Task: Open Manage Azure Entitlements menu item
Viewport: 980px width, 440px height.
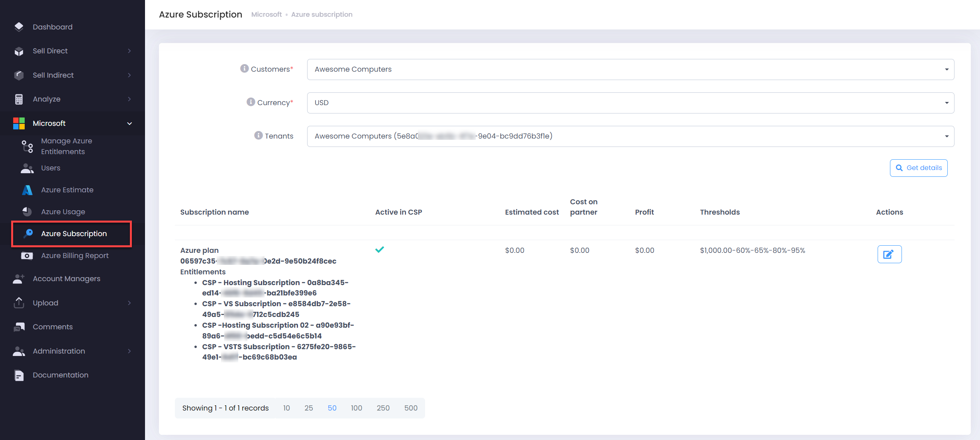Action: click(x=67, y=146)
